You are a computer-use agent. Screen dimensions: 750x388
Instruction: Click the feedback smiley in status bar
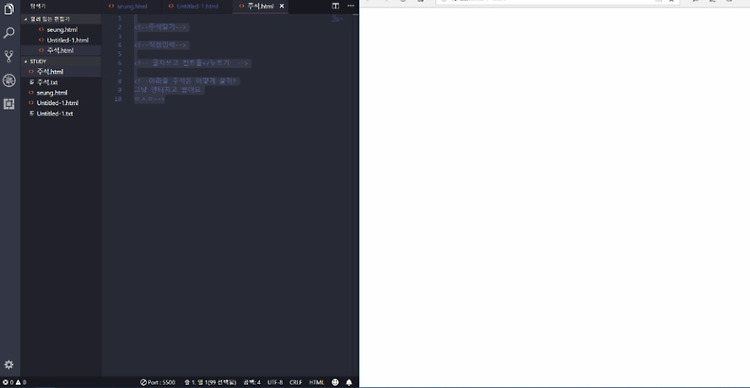[335, 383]
